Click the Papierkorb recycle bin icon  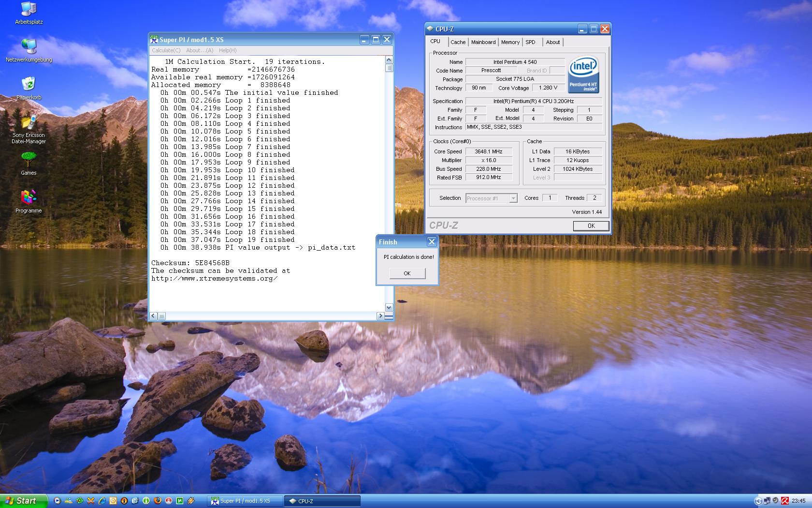[29, 85]
